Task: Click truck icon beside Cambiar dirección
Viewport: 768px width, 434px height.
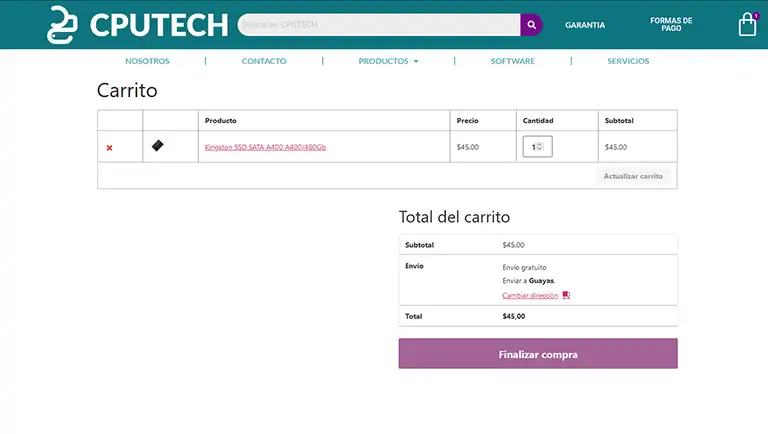Action: tap(566, 295)
